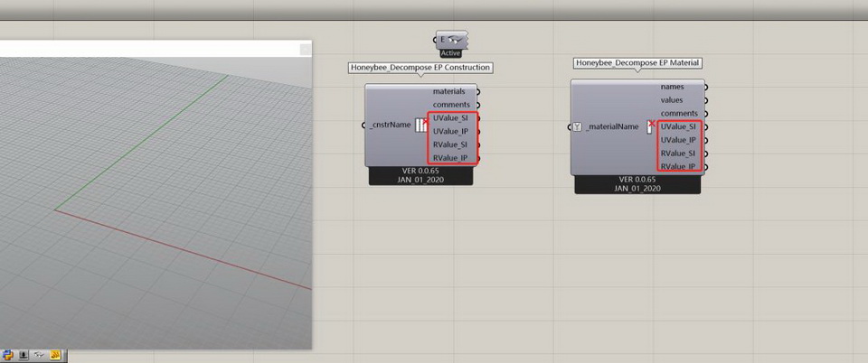
Task: Toggle the Active label under E component
Action: (451, 53)
